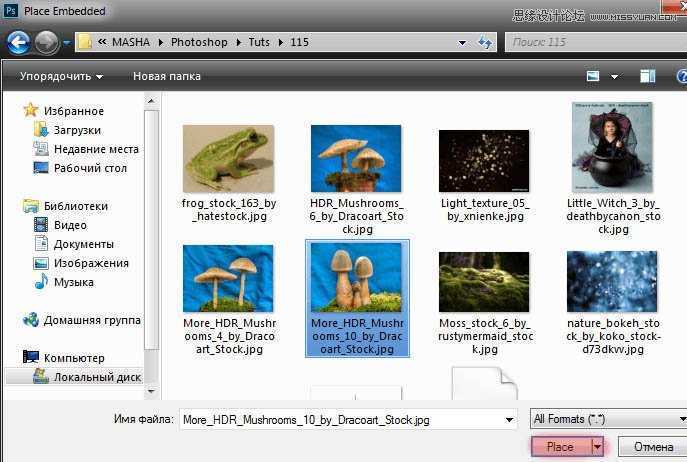Open Видео library
The image size is (687, 462).
[x=70, y=225]
